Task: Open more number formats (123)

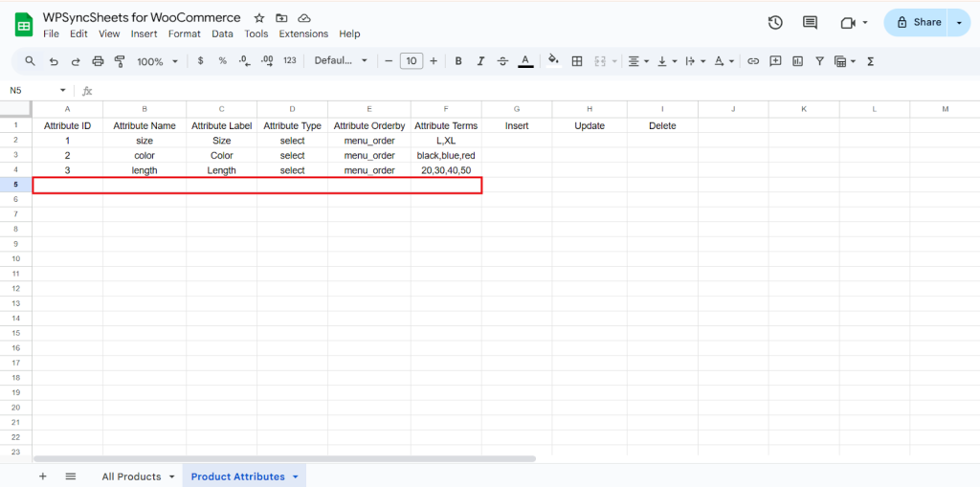Action: (x=289, y=60)
